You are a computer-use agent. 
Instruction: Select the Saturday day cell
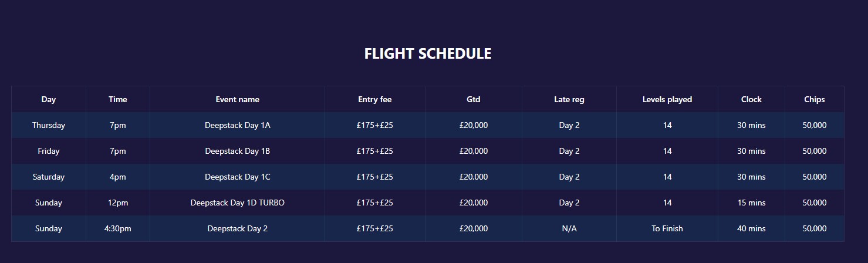tap(49, 177)
